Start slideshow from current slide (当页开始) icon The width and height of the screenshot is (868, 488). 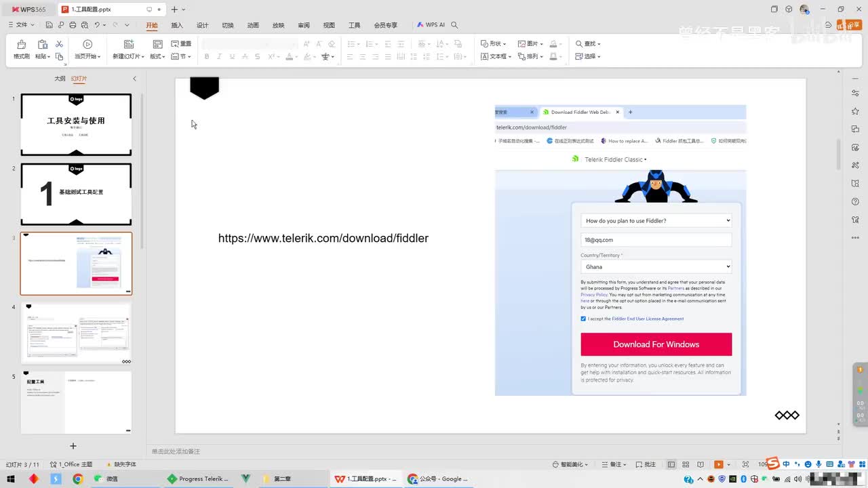pos(87,44)
